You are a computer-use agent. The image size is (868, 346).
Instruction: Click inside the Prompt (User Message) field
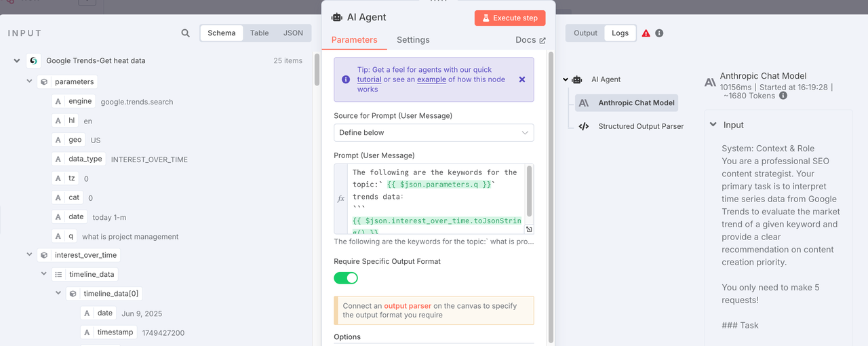point(434,198)
